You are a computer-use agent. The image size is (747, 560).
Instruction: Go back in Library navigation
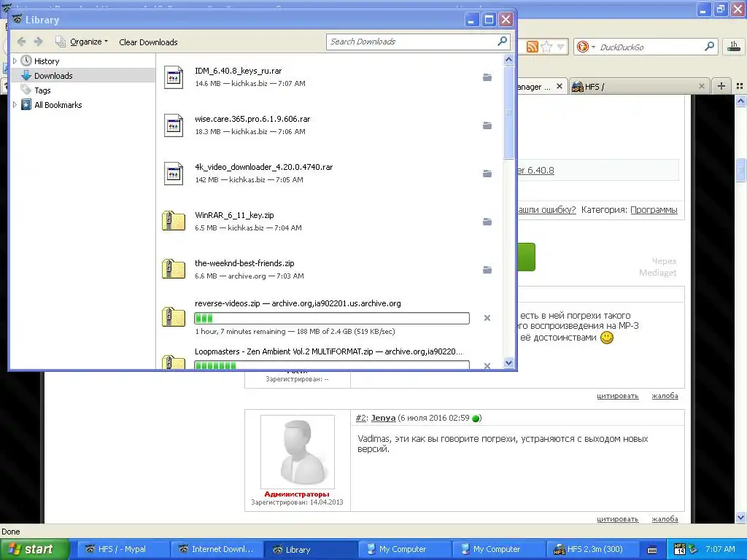point(21,42)
